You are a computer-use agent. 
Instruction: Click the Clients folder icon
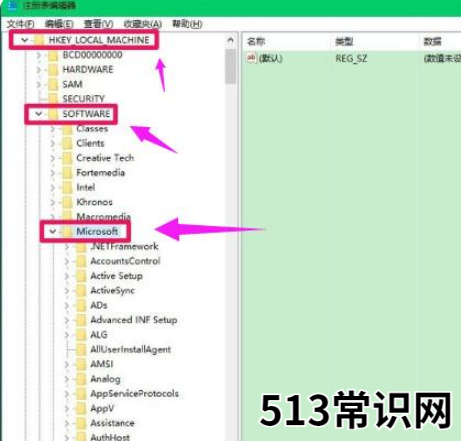point(67,143)
